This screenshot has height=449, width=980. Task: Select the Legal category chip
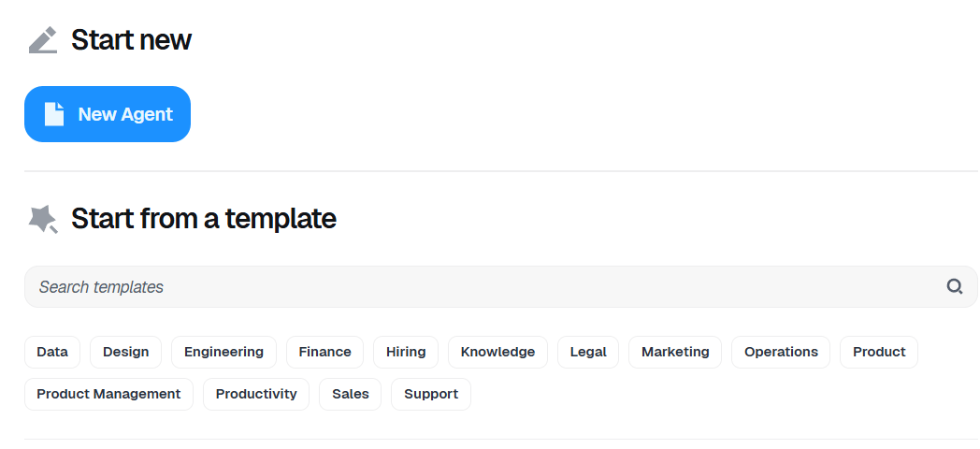tap(588, 352)
